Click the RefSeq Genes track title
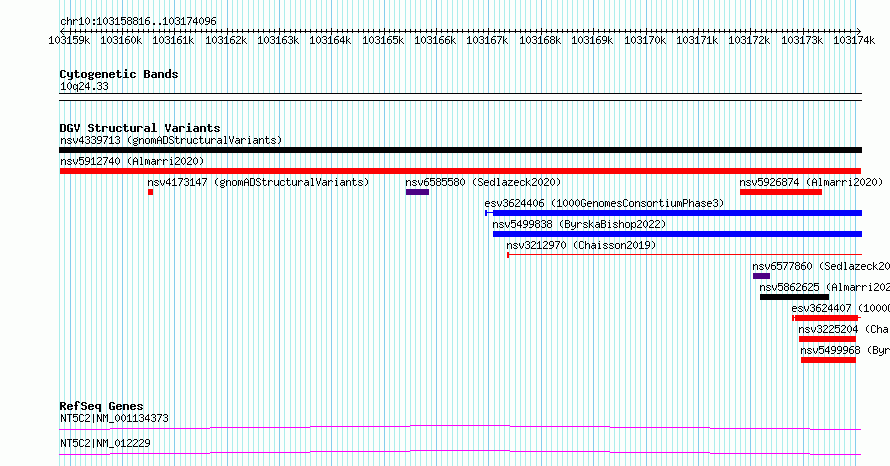This screenshot has height=466, width=890. coord(102,406)
